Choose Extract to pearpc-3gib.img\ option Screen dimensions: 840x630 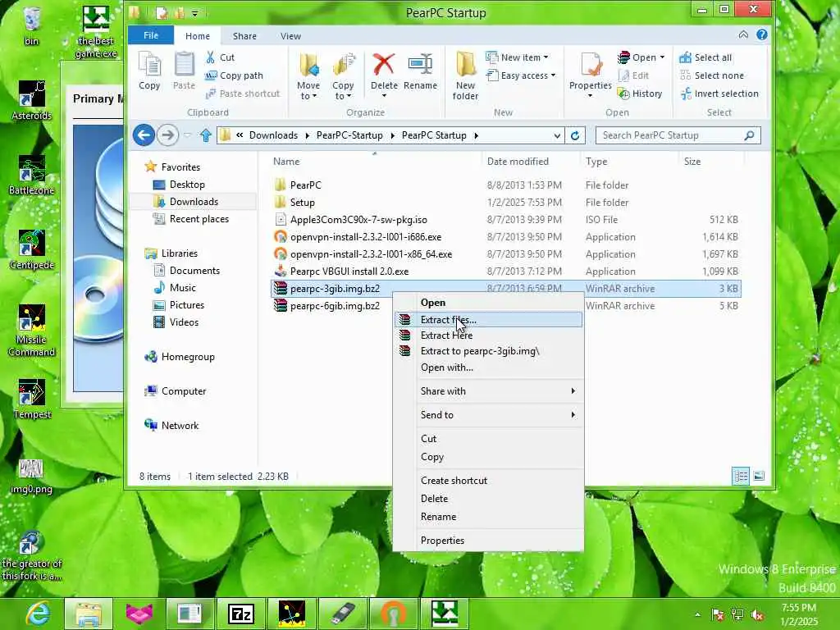tap(488, 351)
